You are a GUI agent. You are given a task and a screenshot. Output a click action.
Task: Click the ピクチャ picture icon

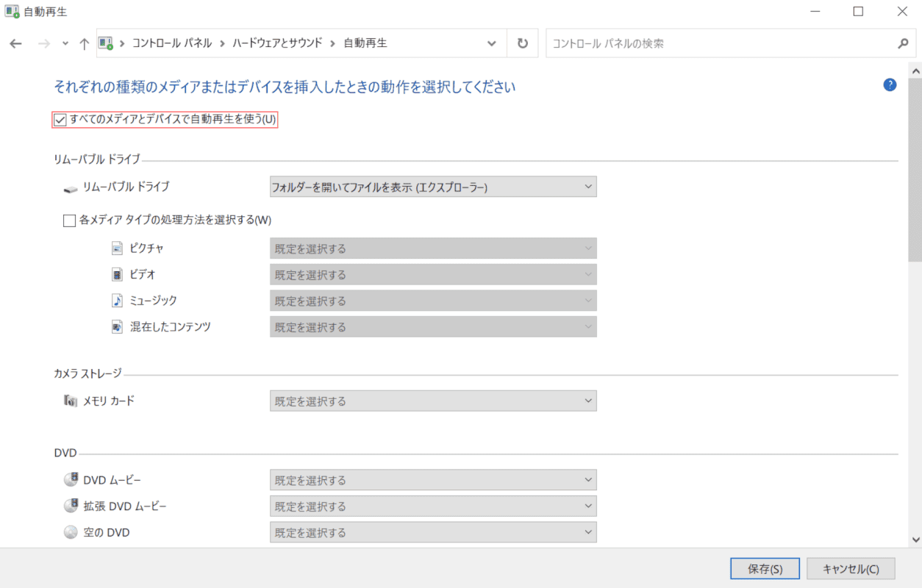117,248
